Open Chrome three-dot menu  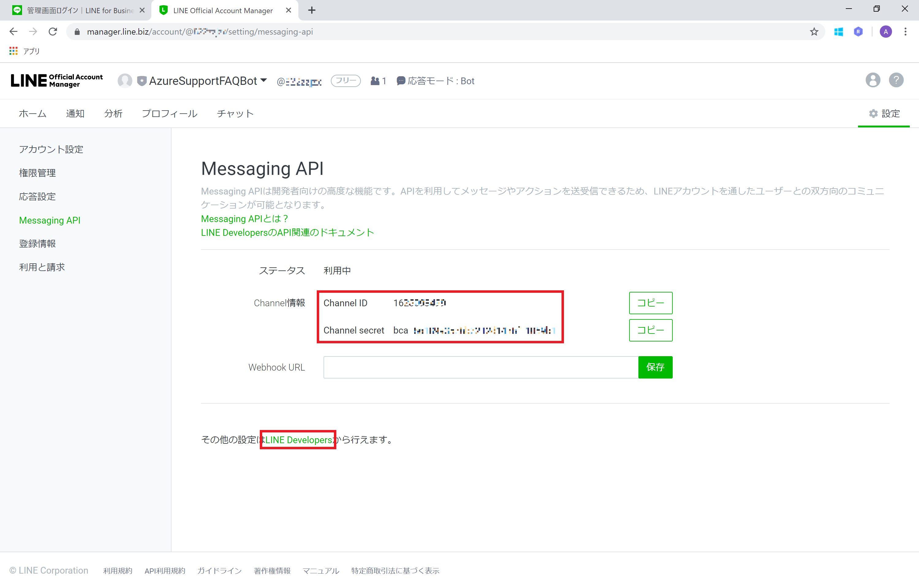coord(905,32)
